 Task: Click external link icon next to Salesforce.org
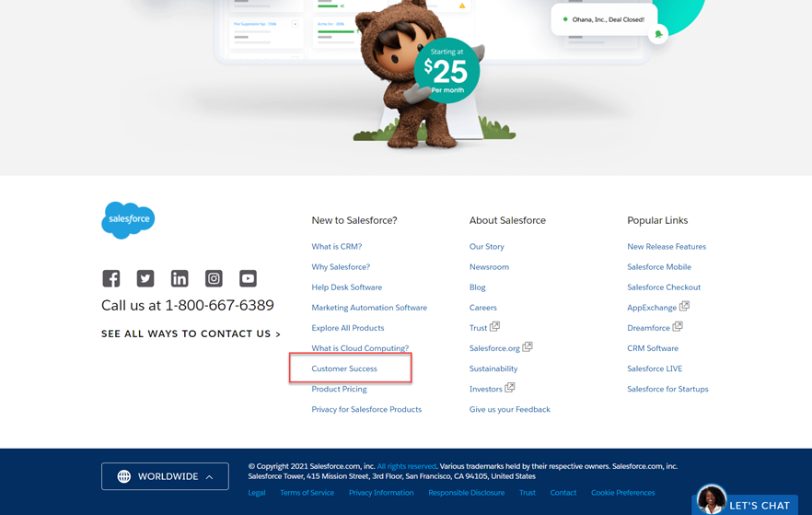click(x=528, y=346)
